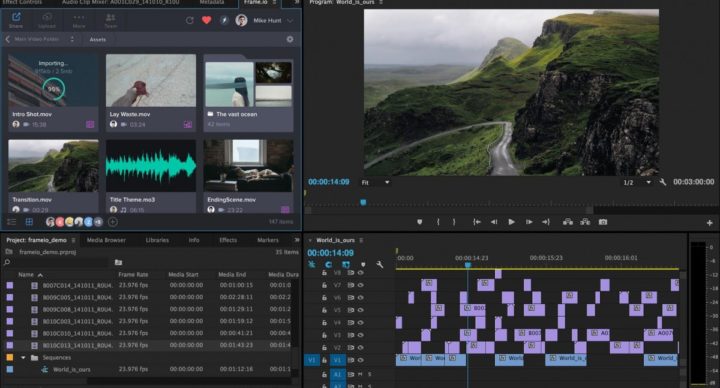The image size is (720, 388).
Task: Click the Program monitor playhead marker
Action: coord(363,202)
